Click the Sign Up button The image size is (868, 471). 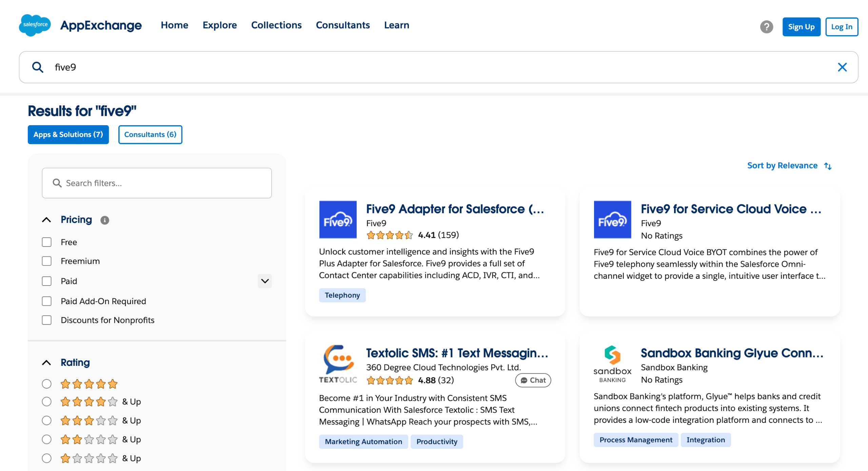tap(801, 27)
